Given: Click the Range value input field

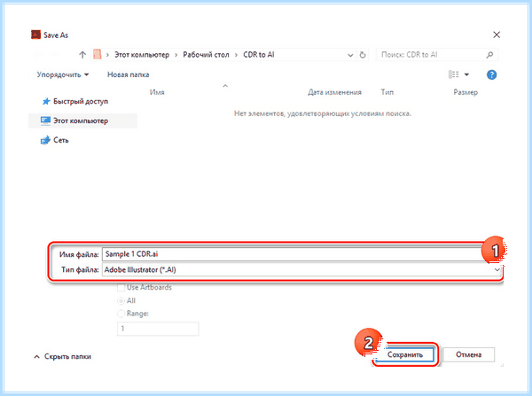Looking at the screenshot, I should point(158,329).
